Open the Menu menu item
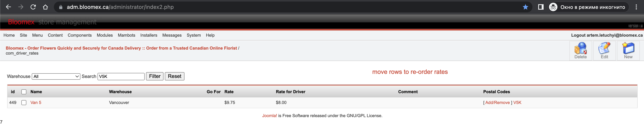The height and width of the screenshot is (125, 644). pyautogui.click(x=38, y=35)
